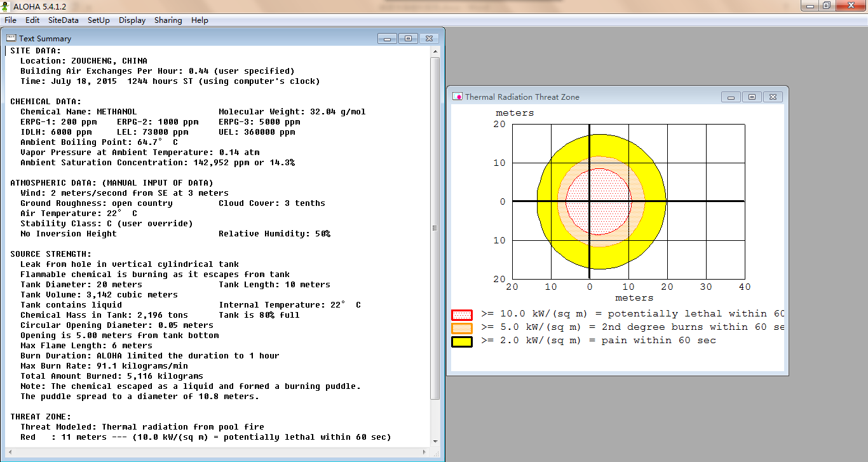Minimize the ALOHA main window

tap(809, 6)
